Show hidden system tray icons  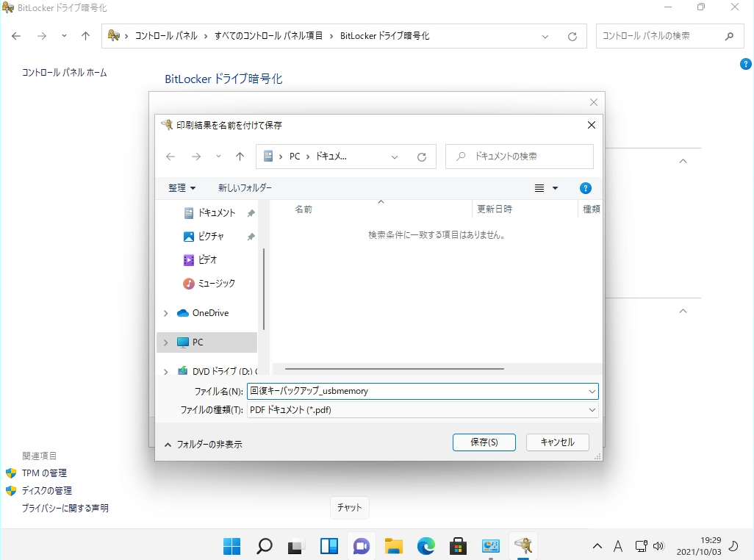(597, 546)
